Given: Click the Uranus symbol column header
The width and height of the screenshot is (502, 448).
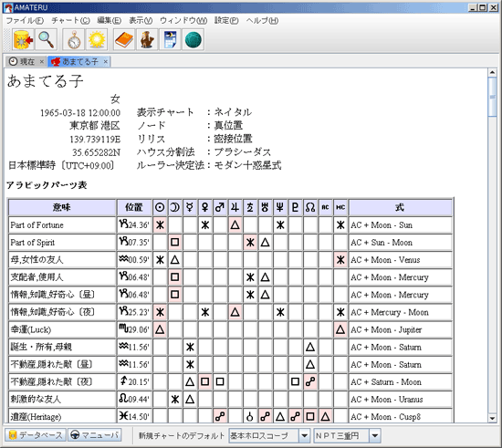Looking at the screenshot, I should [265, 207].
